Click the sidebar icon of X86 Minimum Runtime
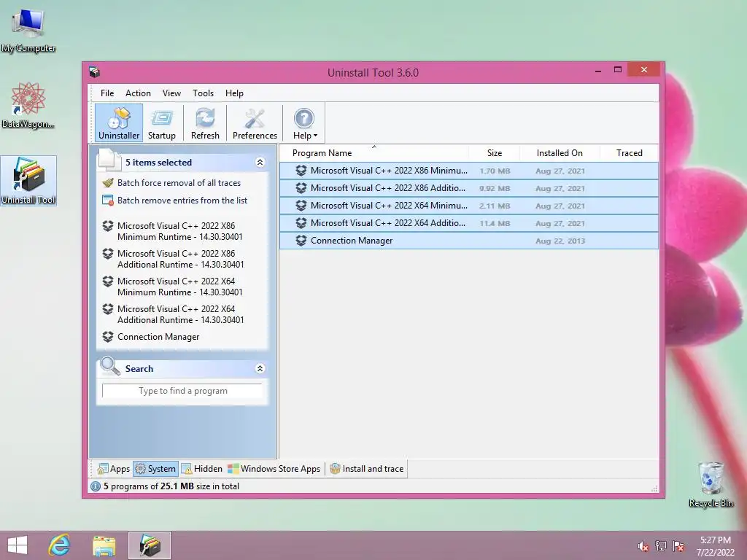Image resolution: width=747 pixels, height=560 pixels. click(108, 226)
